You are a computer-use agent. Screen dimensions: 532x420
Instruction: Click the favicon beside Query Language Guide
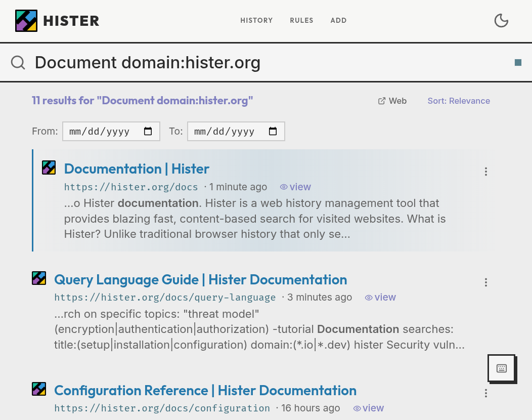(39, 278)
